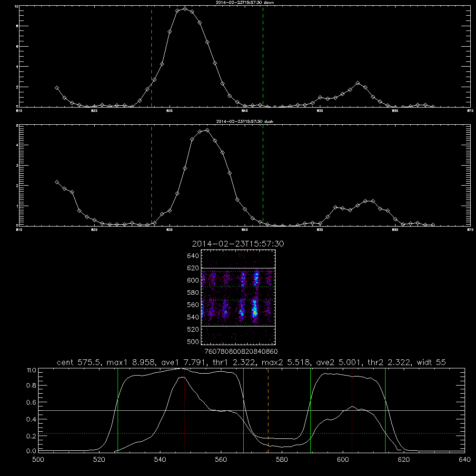This screenshot has height=476, width=476.
Task: Click the final 640 label on the bottom plot x-axis
Action: (465, 459)
